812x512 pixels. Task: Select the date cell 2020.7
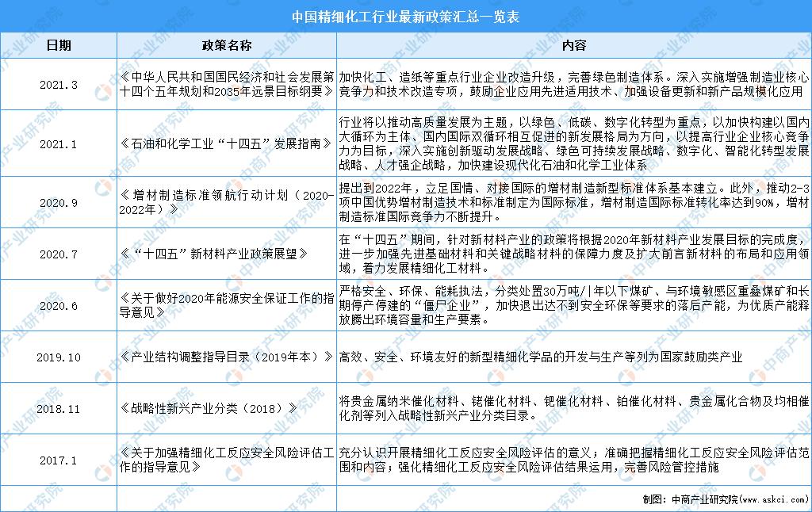57,252
